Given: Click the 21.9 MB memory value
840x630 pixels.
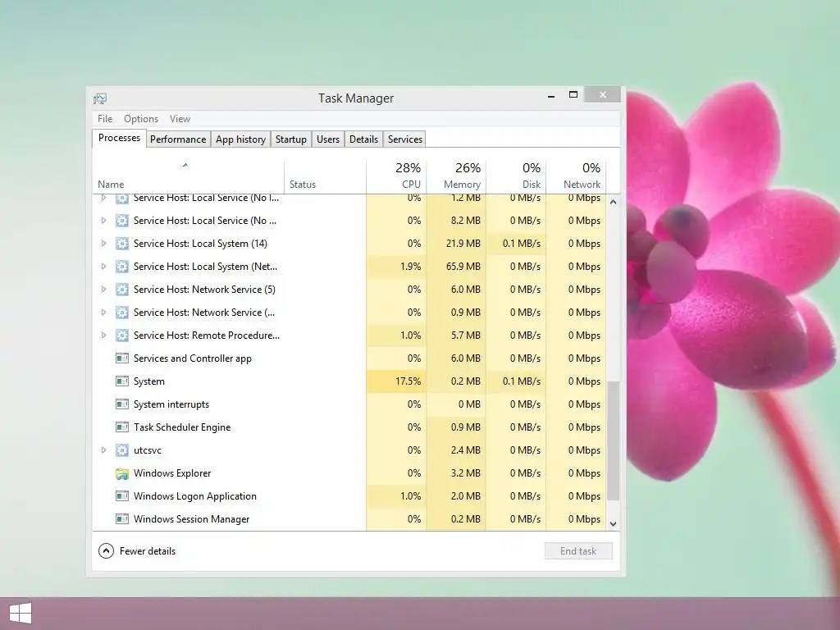Looking at the screenshot, I should coord(463,244).
